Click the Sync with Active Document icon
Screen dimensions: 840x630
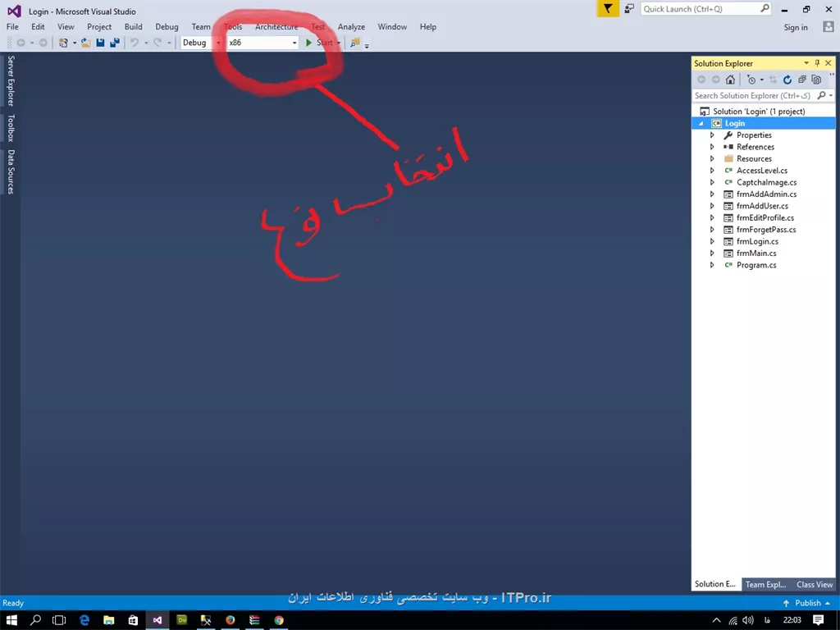pos(773,80)
